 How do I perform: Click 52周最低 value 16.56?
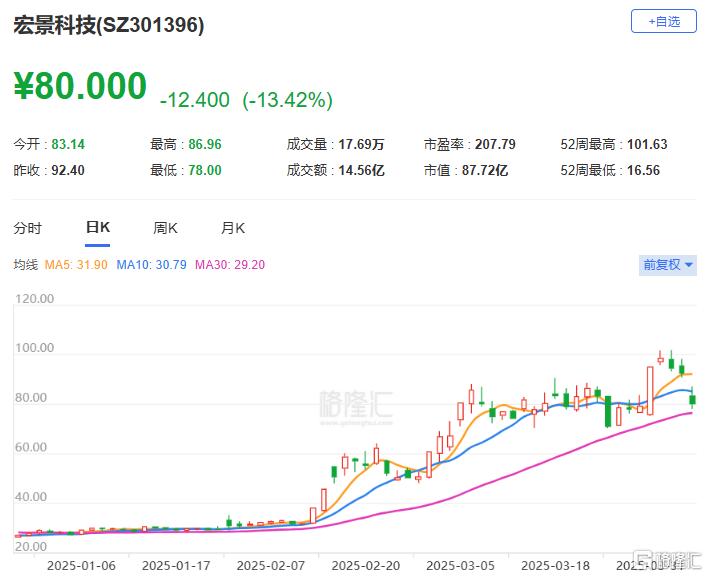click(643, 170)
